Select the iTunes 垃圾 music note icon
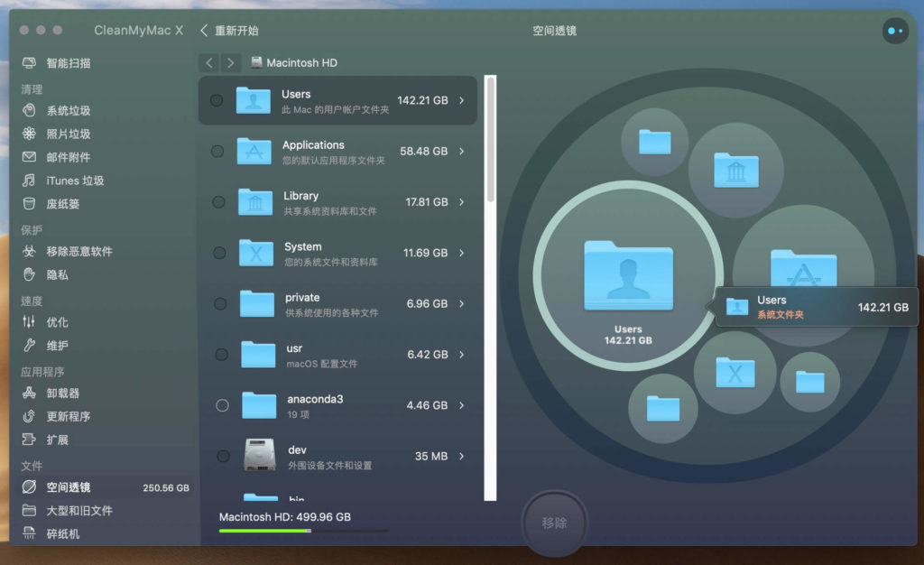 coord(29,181)
